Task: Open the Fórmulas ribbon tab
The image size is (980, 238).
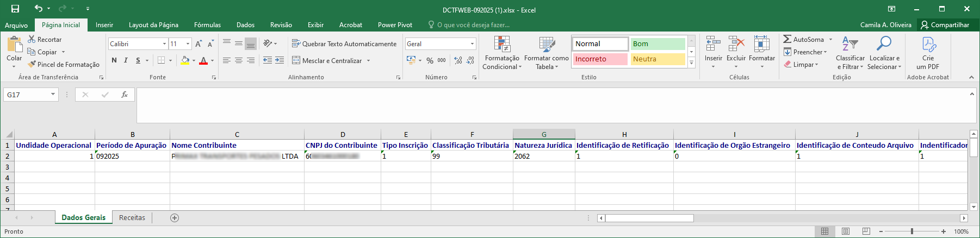Action: tap(207, 25)
